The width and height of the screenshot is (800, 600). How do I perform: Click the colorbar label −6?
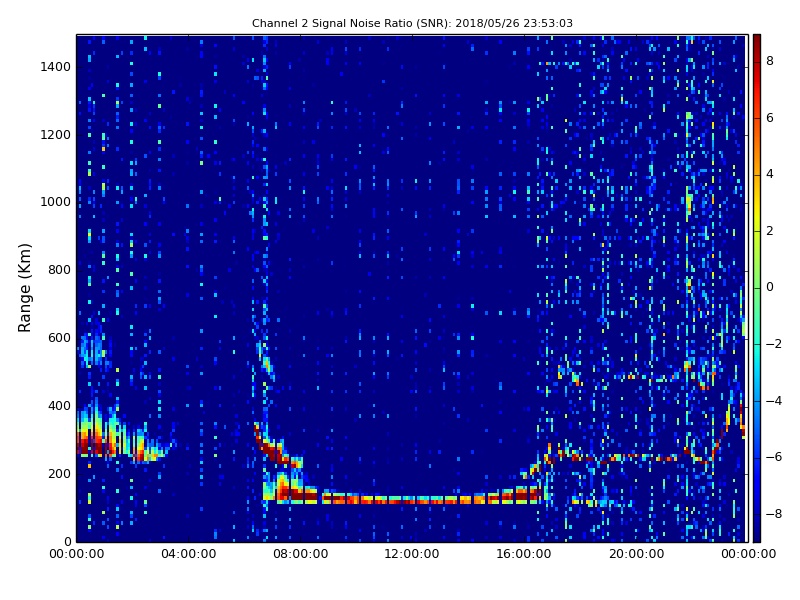point(774,457)
